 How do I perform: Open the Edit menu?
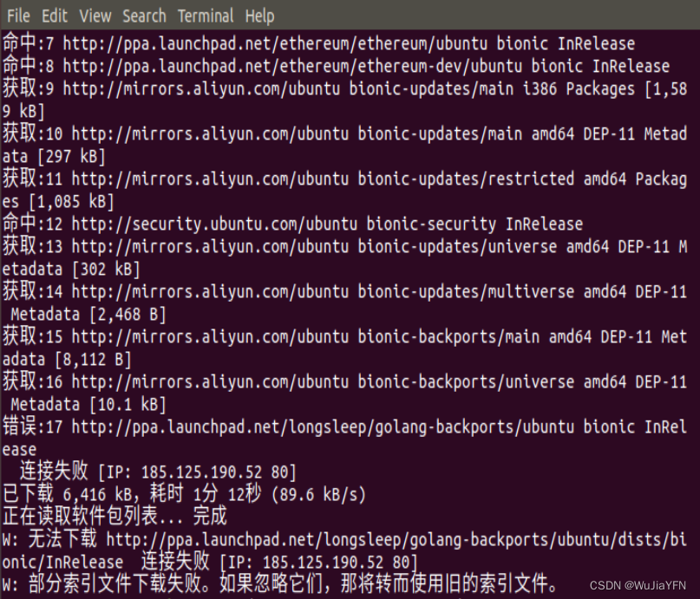point(54,16)
